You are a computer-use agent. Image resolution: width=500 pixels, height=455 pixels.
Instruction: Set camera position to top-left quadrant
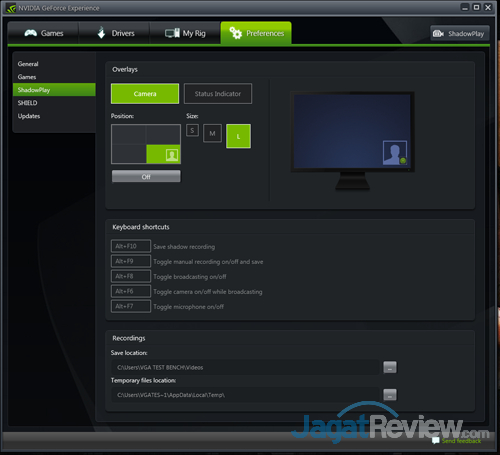point(129,135)
